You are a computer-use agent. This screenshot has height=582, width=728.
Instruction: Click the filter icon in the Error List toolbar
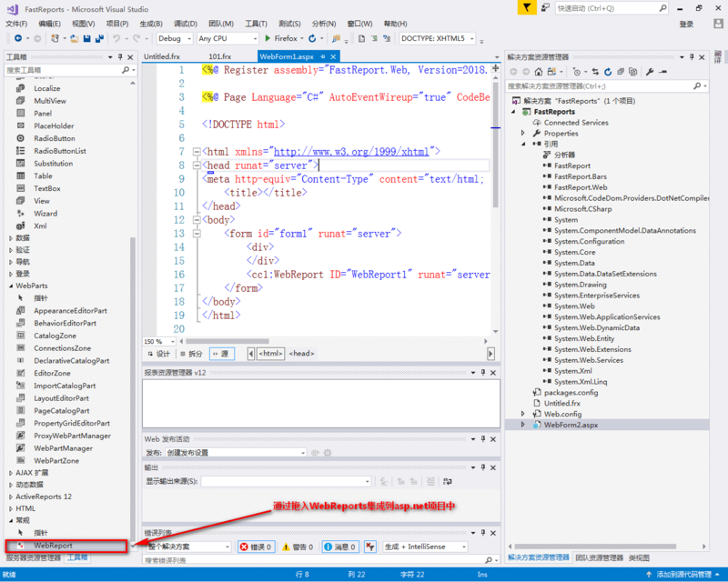(x=369, y=547)
